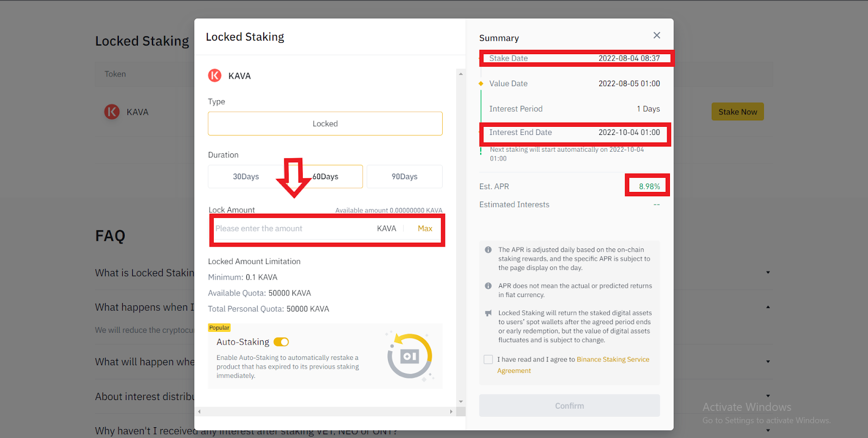Click 'Available Quota: 50000 KAVA' text
The height and width of the screenshot is (438, 868).
259,293
